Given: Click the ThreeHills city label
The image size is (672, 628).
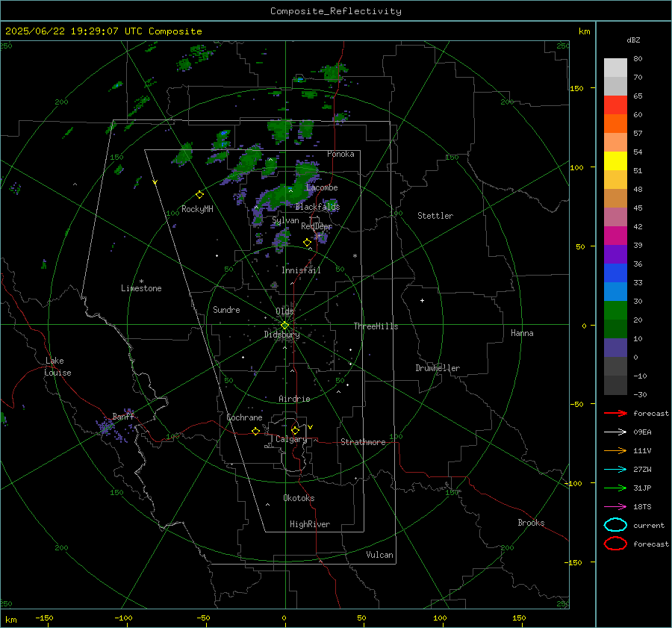Looking at the screenshot, I should (x=376, y=326).
